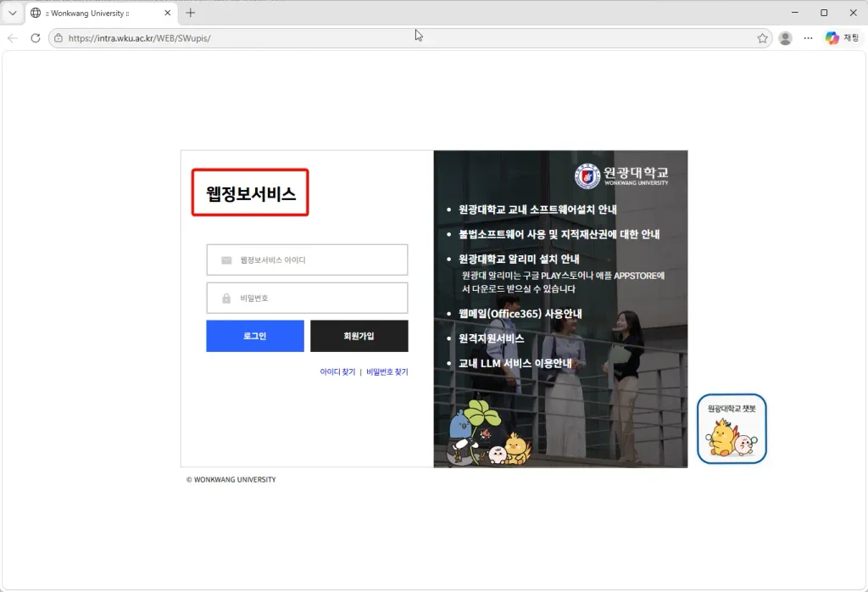This screenshot has width=868, height=592.
Task: Click the browser back arrow
Action: (13, 38)
